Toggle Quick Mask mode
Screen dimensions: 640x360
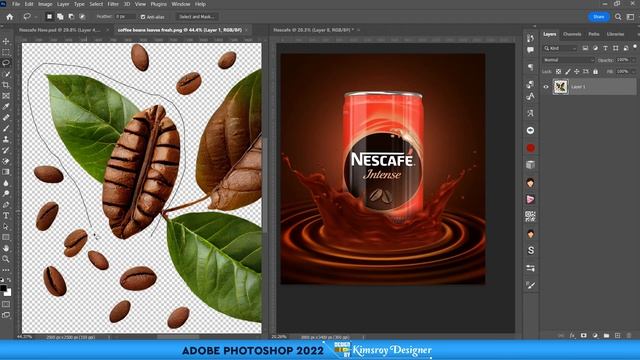(x=6, y=304)
